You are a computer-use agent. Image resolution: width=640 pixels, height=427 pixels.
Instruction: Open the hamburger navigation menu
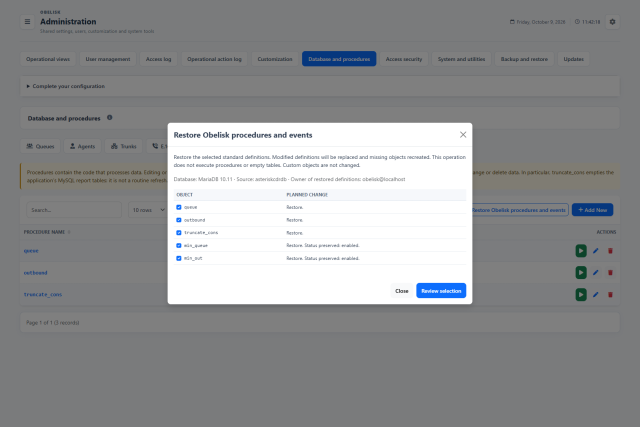tap(27, 22)
